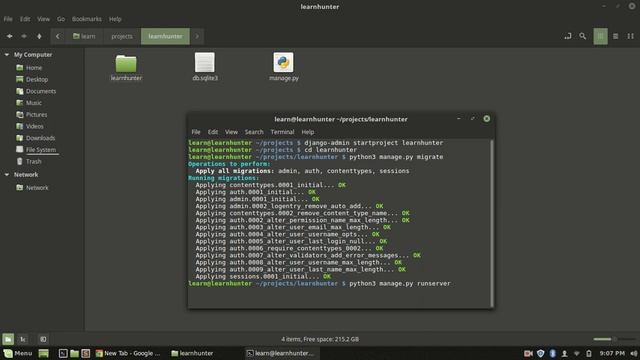Select the 'learnhunter' path segment
640x360 pixels.
click(165, 36)
